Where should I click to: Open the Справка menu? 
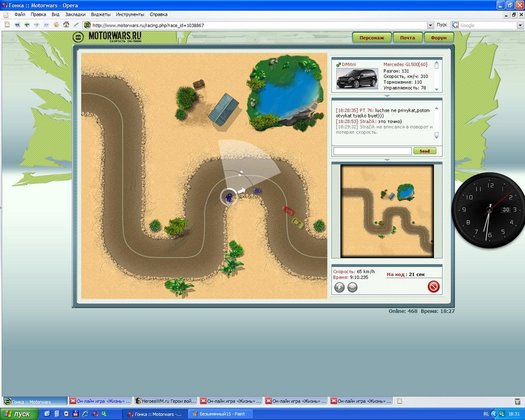[x=159, y=15]
